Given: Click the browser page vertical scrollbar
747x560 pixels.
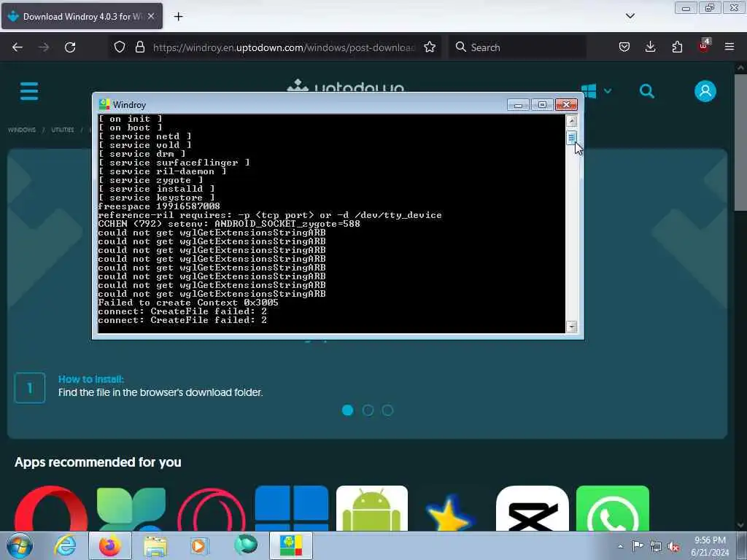Looking at the screenshot, I should click(x=740, y=142).
